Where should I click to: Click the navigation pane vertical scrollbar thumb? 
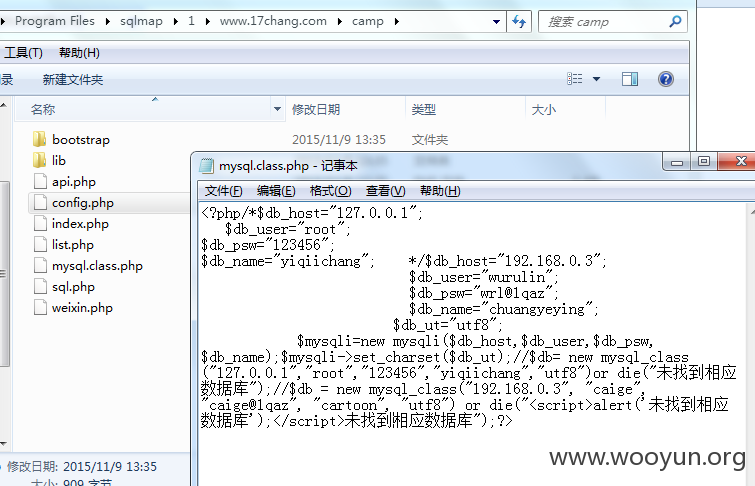click(x=4, y=274)
